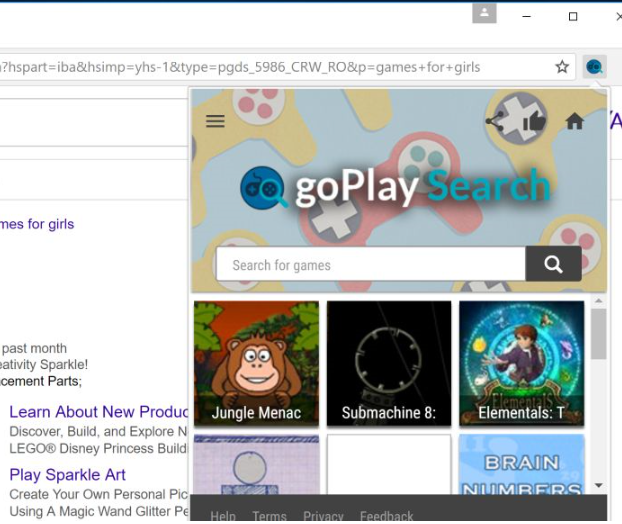The width and height of the screenshot is (622, 524).
Task: Open the goPlay hamburger menu
Action: (215, 121)
